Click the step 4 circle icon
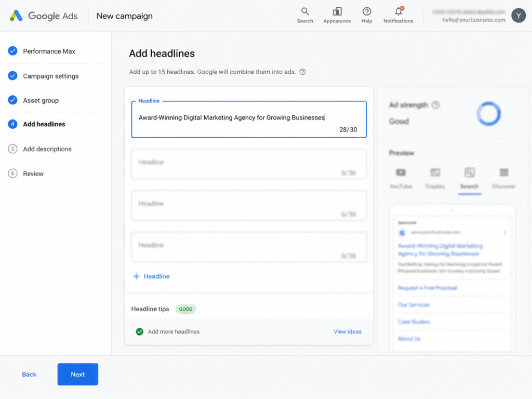This screenshot has width=532, height=399. [x=12, y=124]
